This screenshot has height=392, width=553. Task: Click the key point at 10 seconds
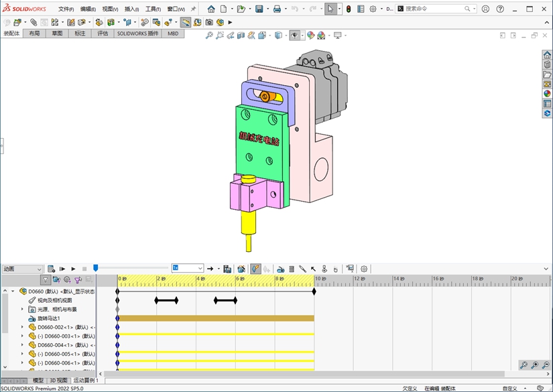pyautogui.click(x=314, y=291)
